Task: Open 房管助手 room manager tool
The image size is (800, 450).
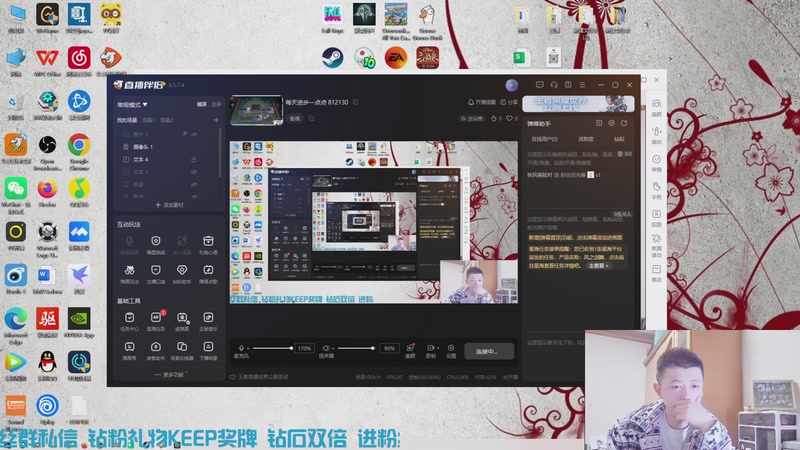Action: 156,351
